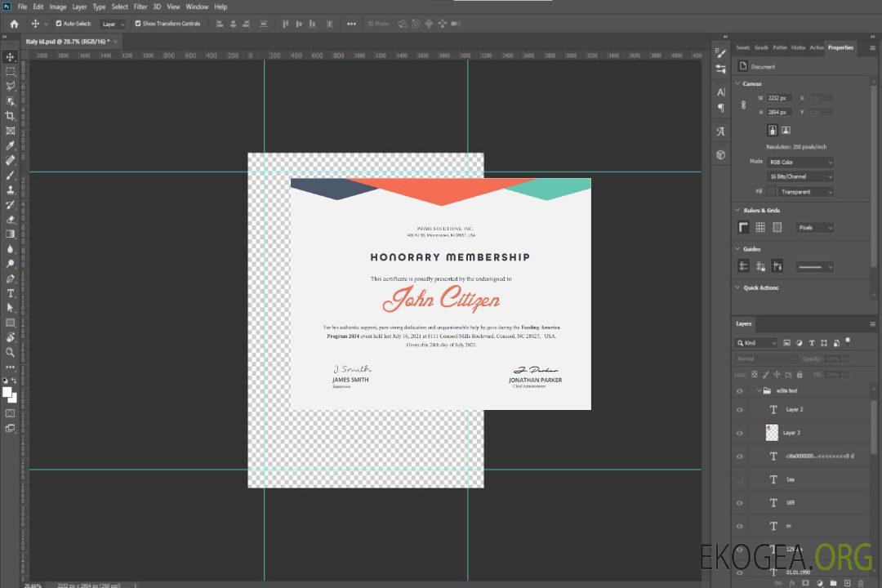Image resolution: width=882 pixels, height=588 pixels.
Task: Select the Rectangular Marquee tool
Action: (10, 72)
